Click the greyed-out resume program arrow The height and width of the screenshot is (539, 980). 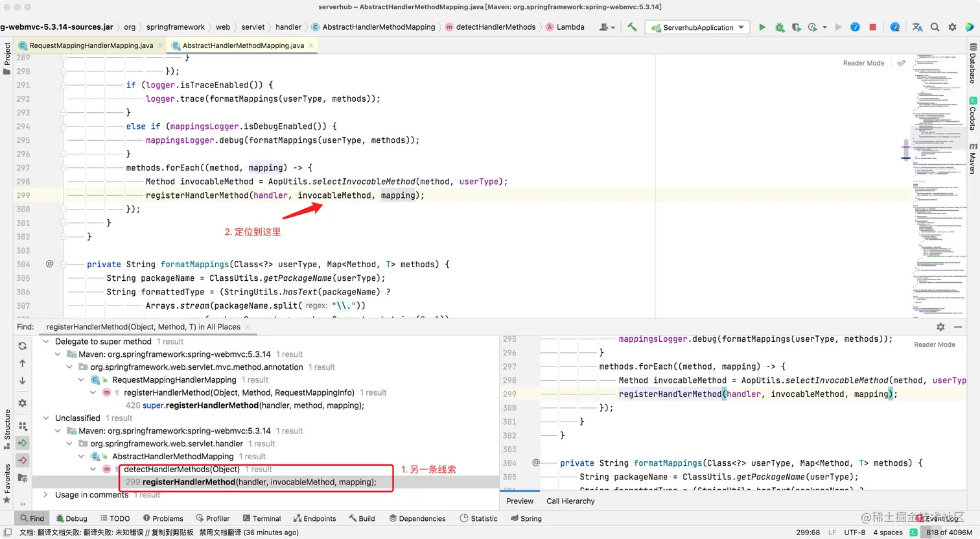838,27
